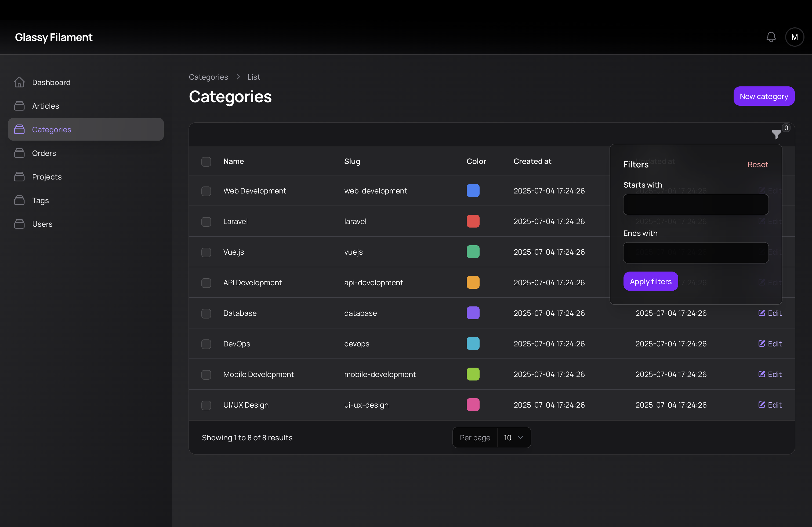Toggle the select-all checkbox in header
The image size is (812, 527).
[x=206, y=162]
